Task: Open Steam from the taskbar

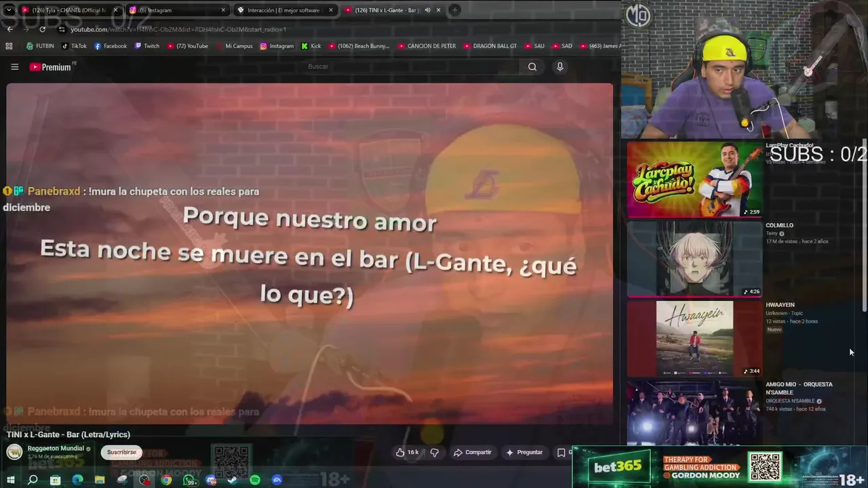Action: click(233, 480)
